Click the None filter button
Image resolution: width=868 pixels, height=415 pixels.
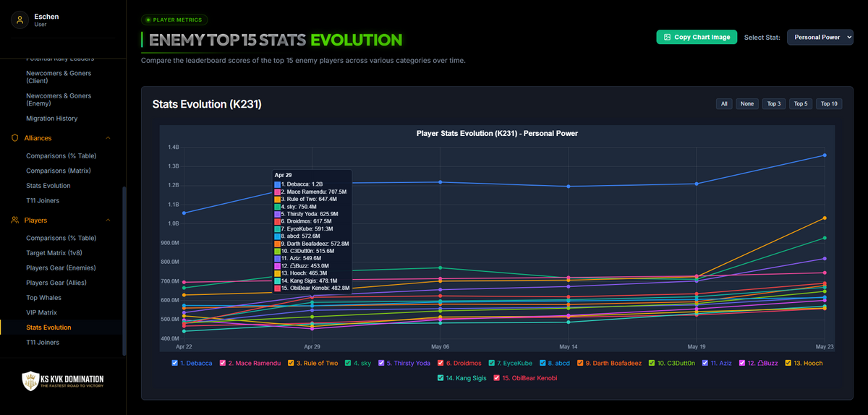pyautogui.click(x=747, y=104)
